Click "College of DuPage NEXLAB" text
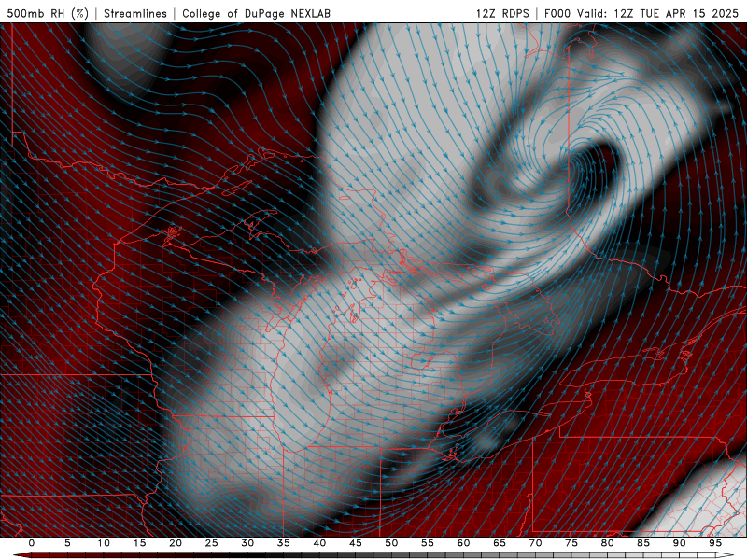Image resolution: width=747 pixels, height=560 pixels. point(256,13)
